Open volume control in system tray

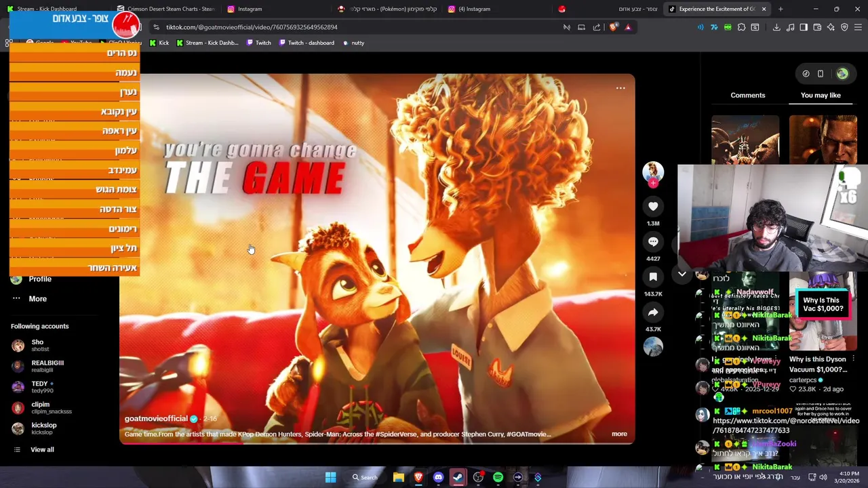coord(823,477)
